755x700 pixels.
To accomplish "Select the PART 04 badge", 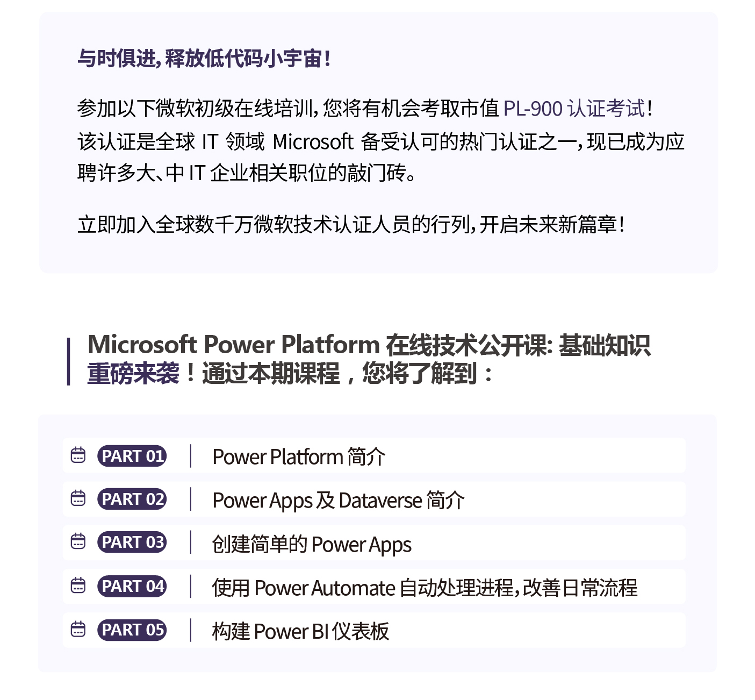I will (x=132, y=586).
